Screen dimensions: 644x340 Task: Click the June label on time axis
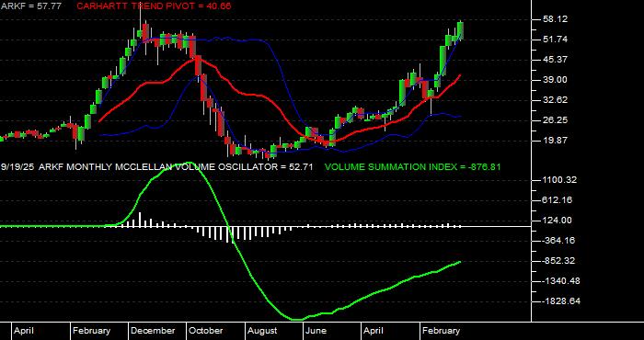[316, 331]
